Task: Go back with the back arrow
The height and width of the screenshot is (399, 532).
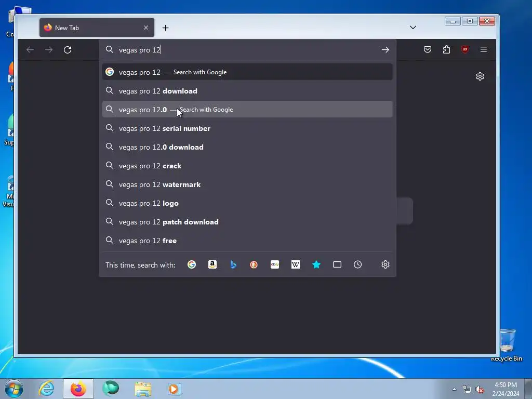Action: (30, 50)
